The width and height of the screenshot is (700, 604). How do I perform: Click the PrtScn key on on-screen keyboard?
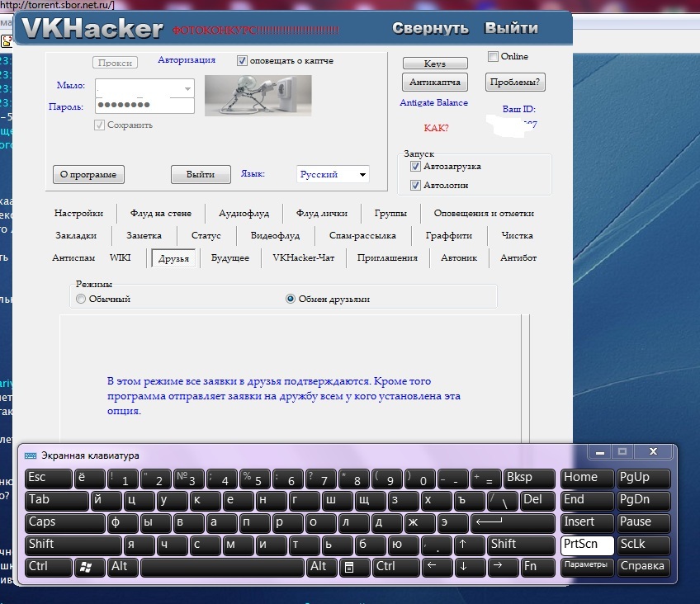tap(587, 545)
